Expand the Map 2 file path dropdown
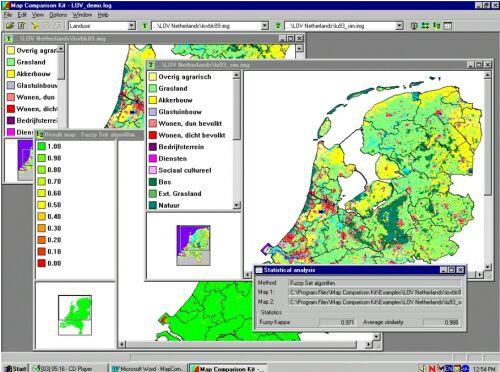The height and width of the screenshot is (372, 500). 399,26
